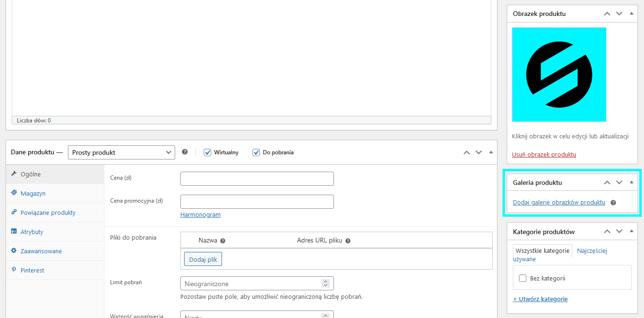The width and height of the screenshot is (644, 318).
Task: Click the help icon next to Nazwa
Action: 222,240
